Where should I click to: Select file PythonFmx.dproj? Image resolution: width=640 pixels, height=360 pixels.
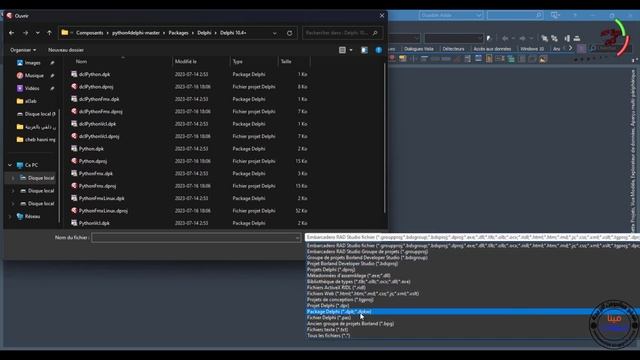coord(97,186)
